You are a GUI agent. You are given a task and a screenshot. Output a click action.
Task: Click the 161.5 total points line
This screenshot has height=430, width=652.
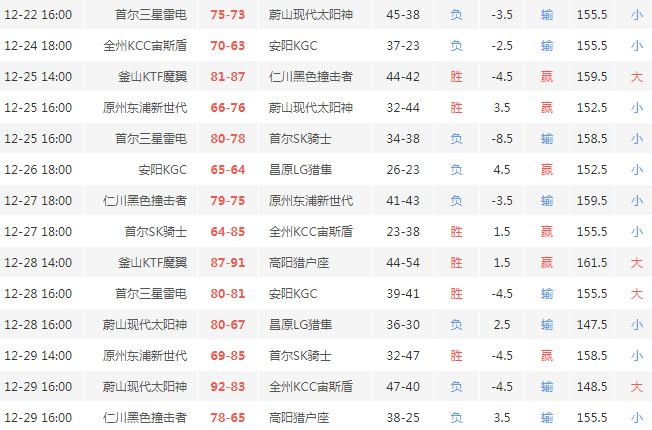coord(592,263)
